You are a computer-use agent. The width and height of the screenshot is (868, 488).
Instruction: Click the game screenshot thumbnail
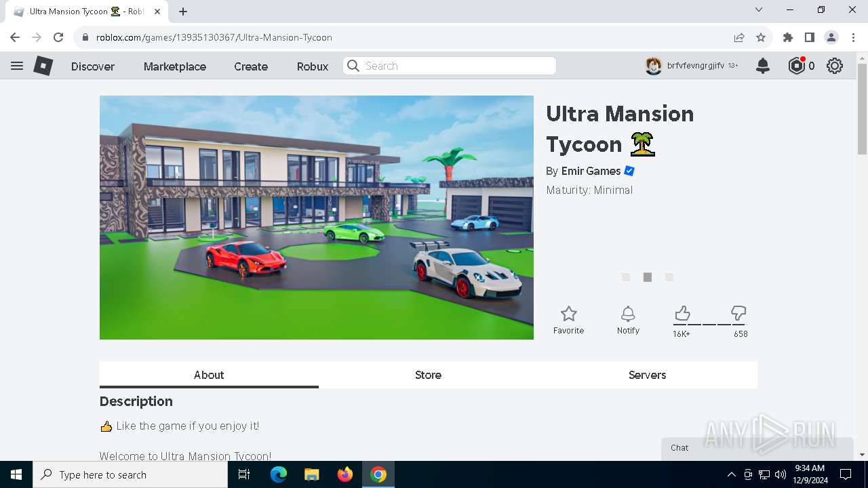(x=317, y=218)
